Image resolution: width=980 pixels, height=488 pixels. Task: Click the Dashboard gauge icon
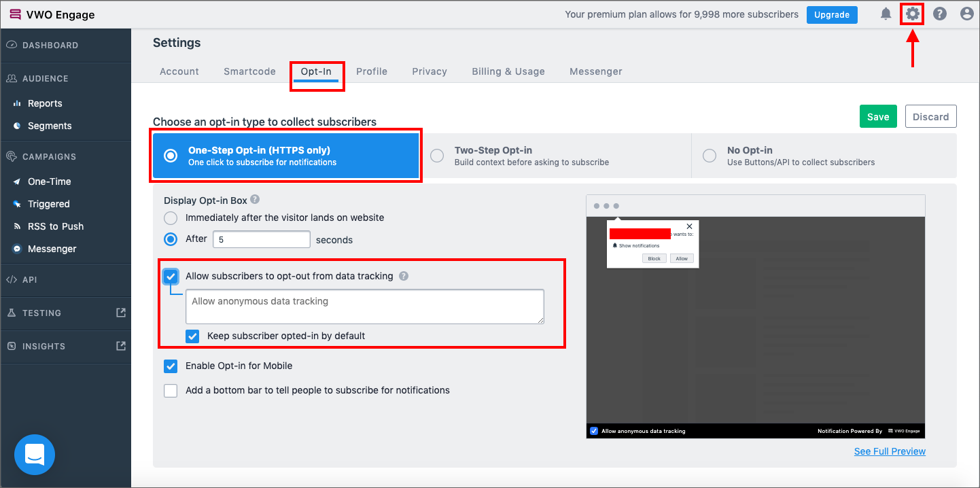[12, 45]
